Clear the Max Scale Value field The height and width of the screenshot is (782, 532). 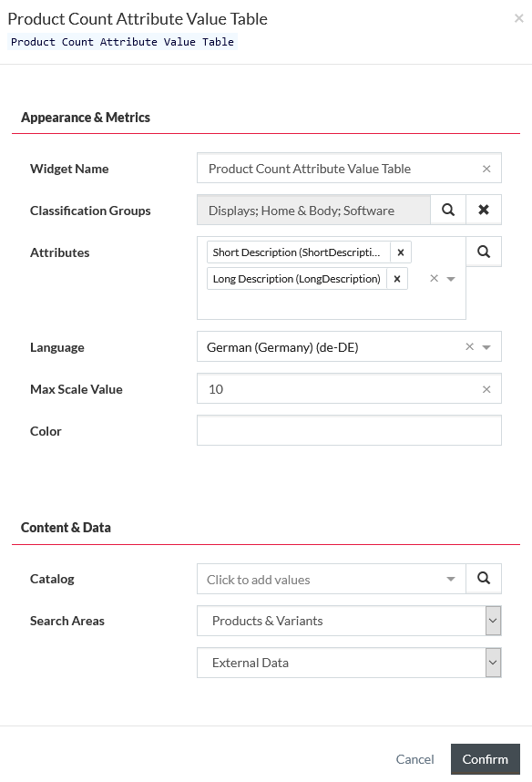tap(486, 389)
